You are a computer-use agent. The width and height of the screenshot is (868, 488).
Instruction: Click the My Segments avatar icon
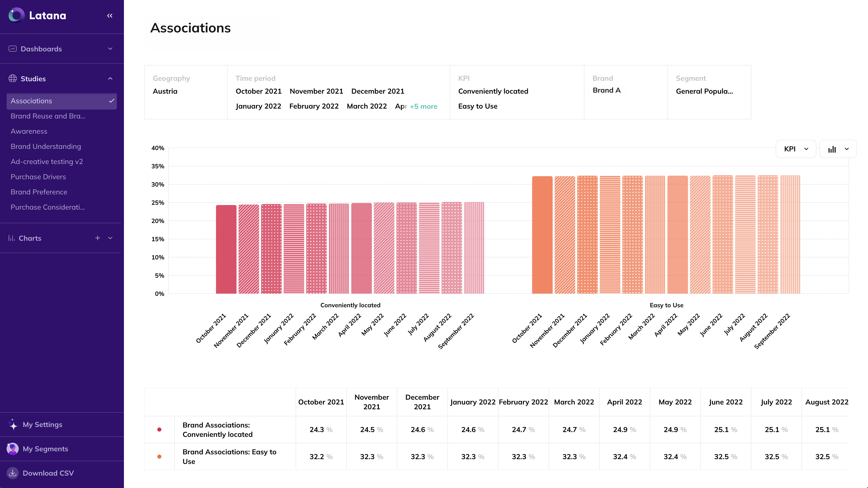point(12,449)
